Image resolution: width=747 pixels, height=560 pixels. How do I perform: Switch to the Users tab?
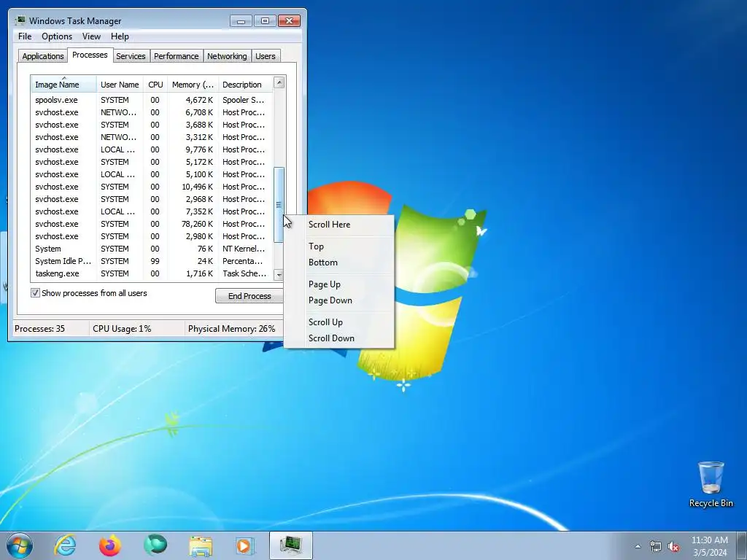point(266,56)
